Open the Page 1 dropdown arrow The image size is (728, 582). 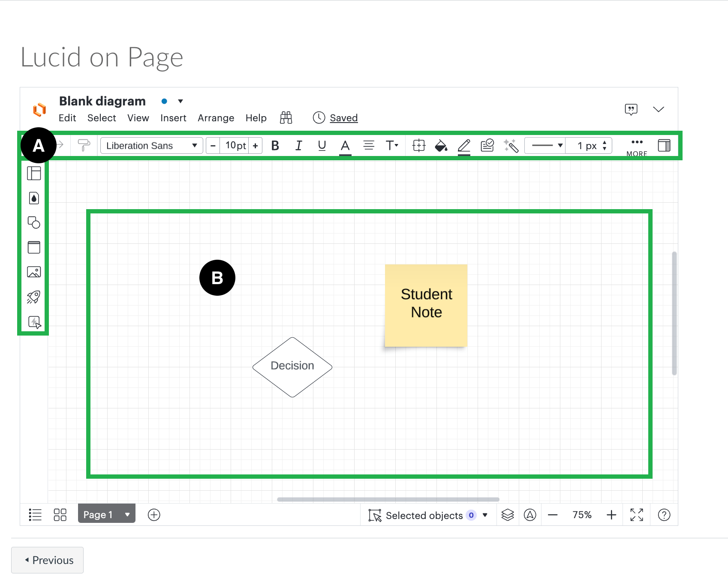pos(127,514)
